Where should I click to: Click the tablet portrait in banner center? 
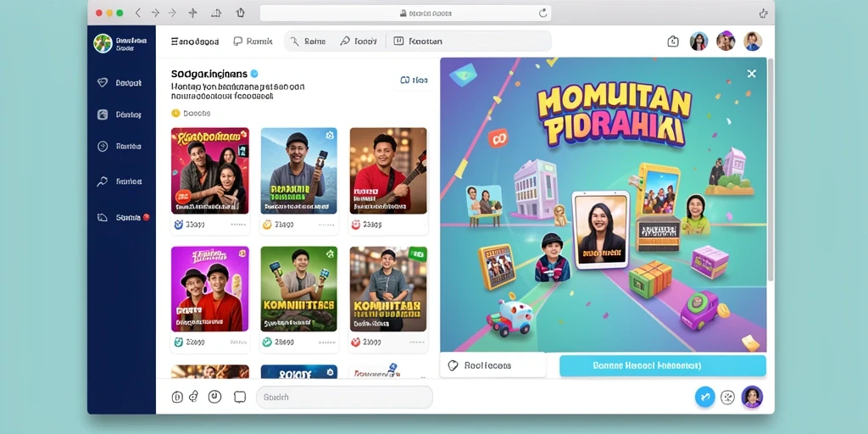(601, 230)
